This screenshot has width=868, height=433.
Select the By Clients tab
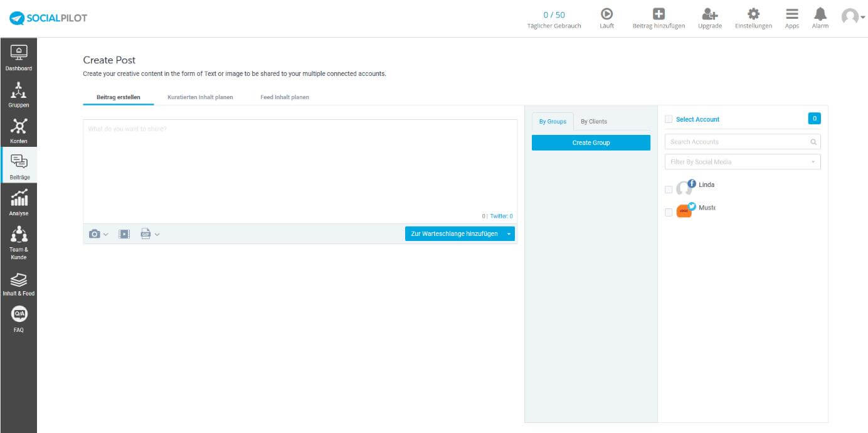click(x=594, y=122)
